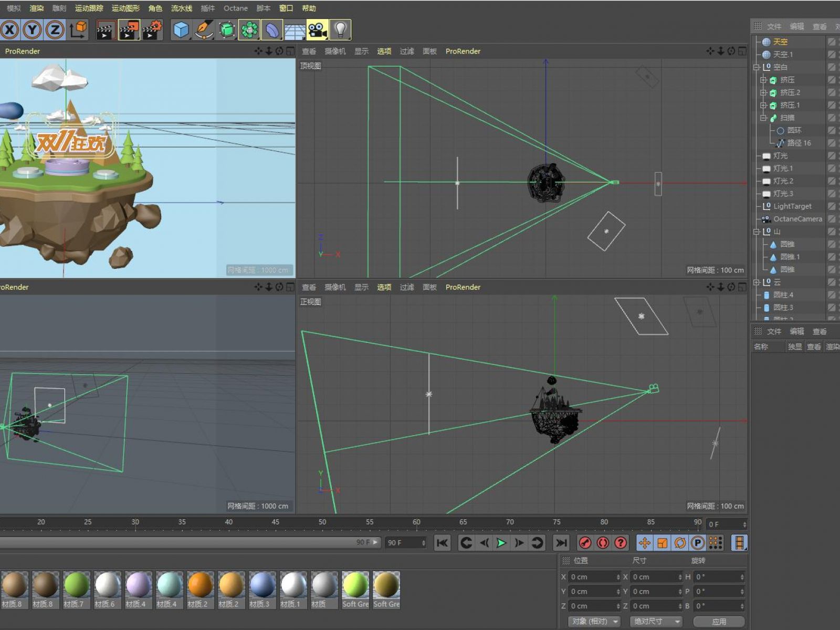
Task: Open ProRender menu in top view
Action: point(463,51)
